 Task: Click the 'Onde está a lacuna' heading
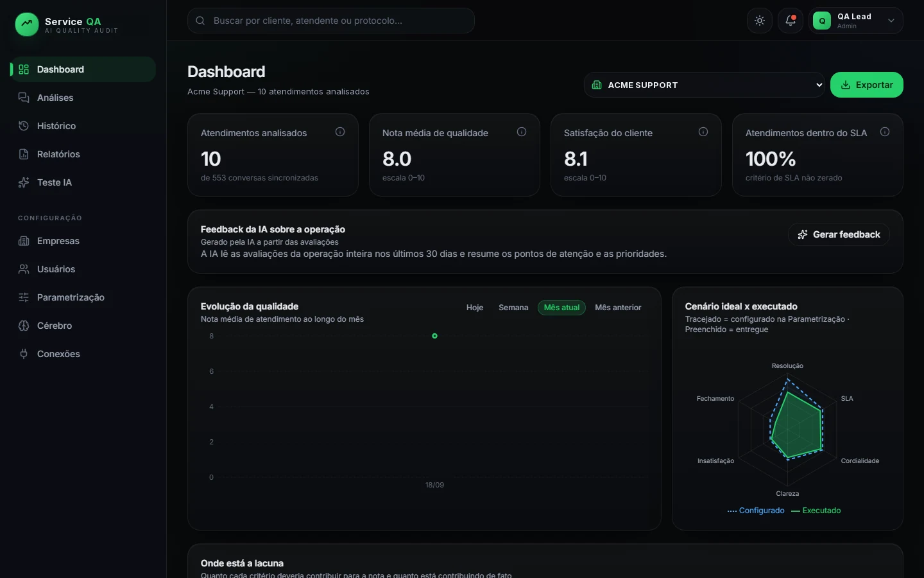pos(242,563)
